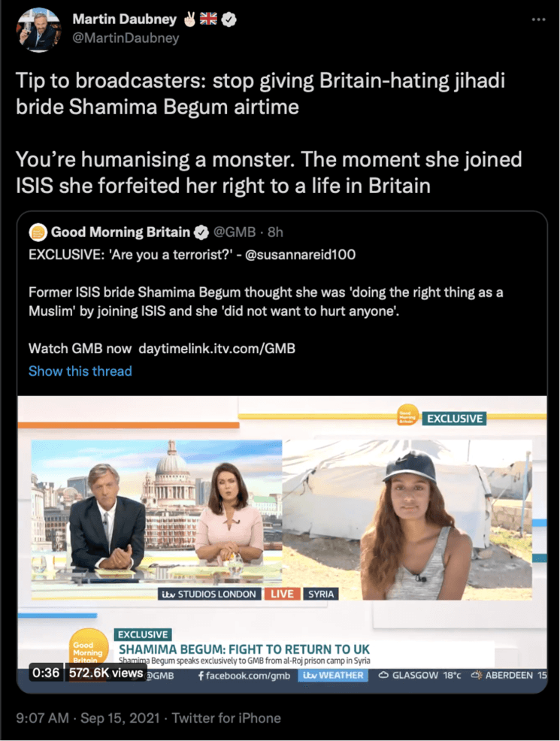Viewport: 560px width, 741px height.
Task: Click the verified badge beside Martin Daubney
Action: point(229,20)
